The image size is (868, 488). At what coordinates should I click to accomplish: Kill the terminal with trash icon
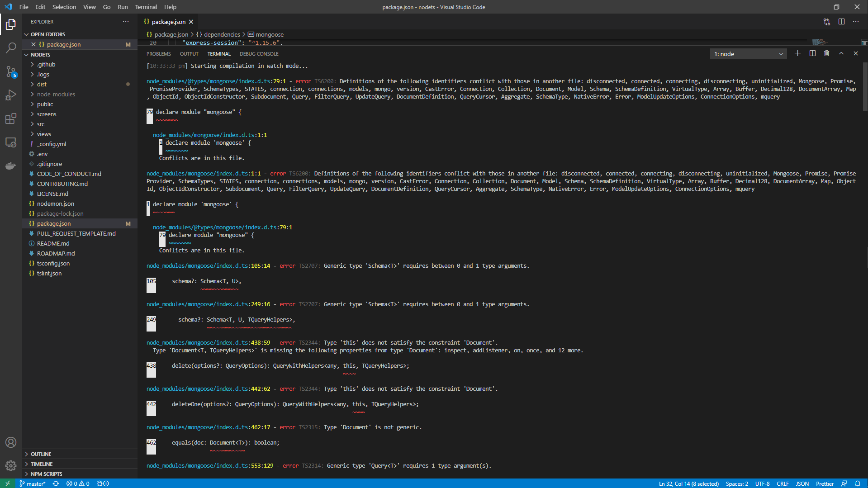pos(826,53)
